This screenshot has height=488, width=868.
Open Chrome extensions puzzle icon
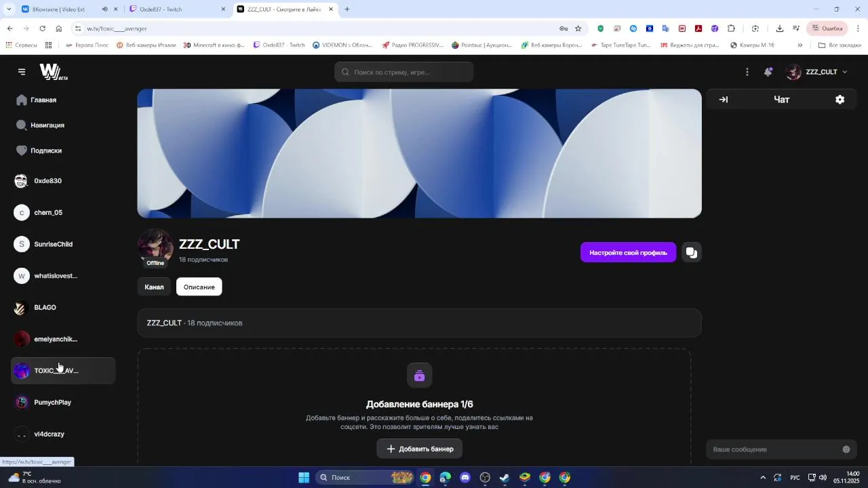731,28
